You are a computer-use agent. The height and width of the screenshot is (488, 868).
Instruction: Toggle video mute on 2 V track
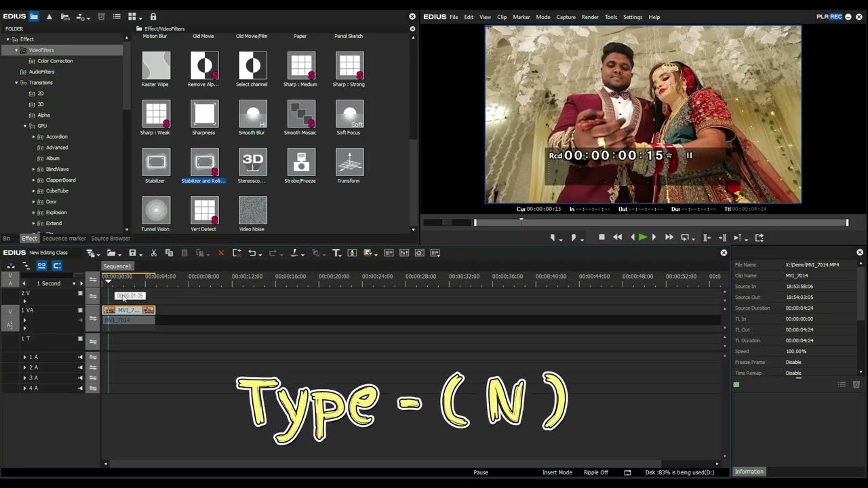[80, 293]
